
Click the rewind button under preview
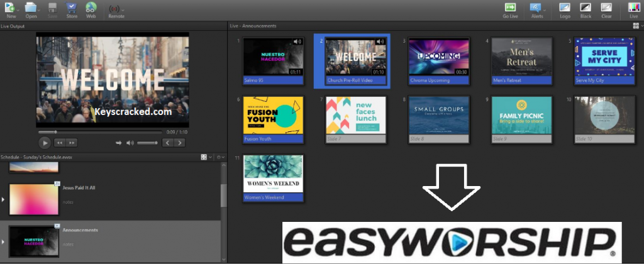(60, 143)
